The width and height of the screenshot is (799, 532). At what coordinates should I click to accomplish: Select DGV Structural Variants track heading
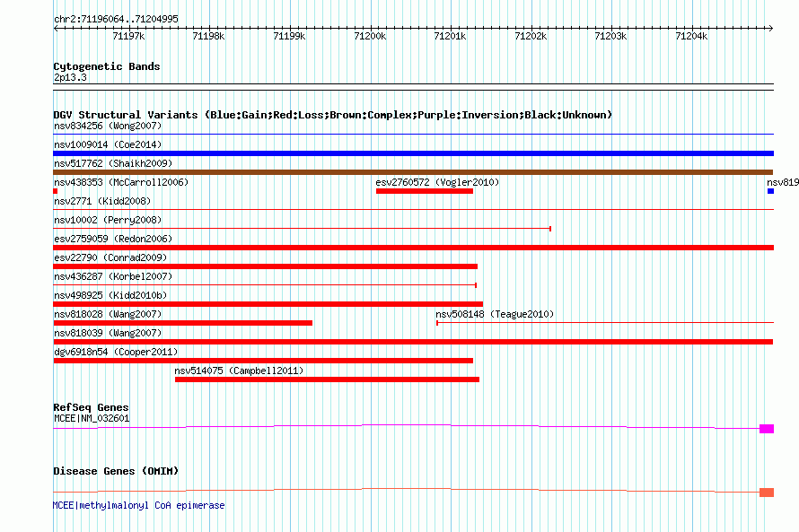(333, 115)
